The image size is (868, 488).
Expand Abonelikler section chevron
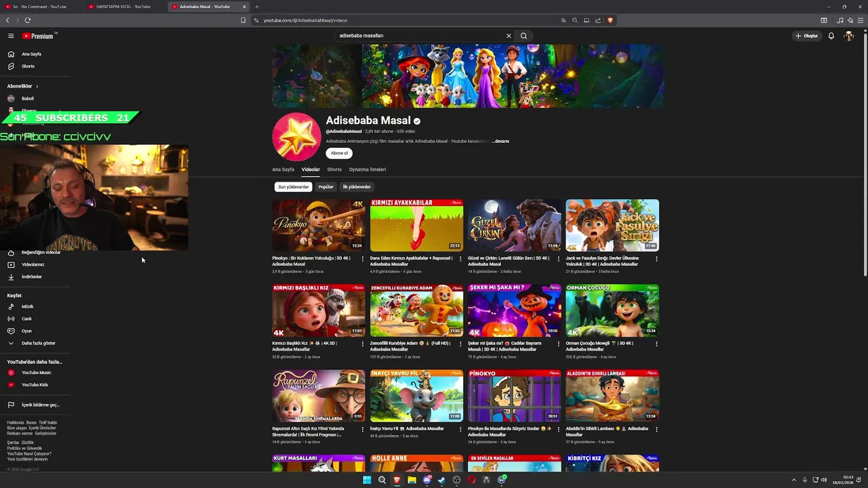(37, 87)
